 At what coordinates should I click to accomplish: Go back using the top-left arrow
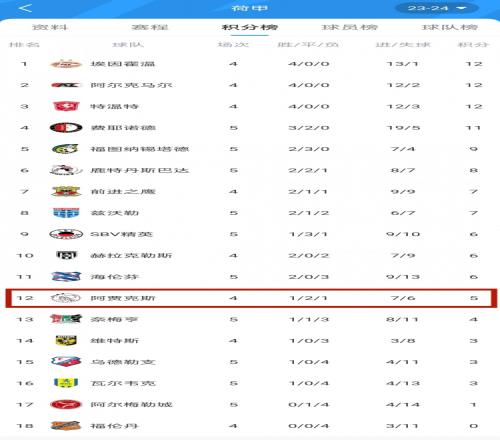pyautogui.click(x=25, y=8)
